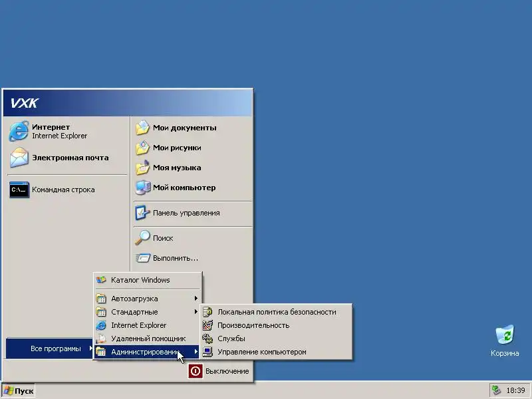Open the Панель управления icon
Viewport: 532px width, 399px height.
click(x=142, y=213)
